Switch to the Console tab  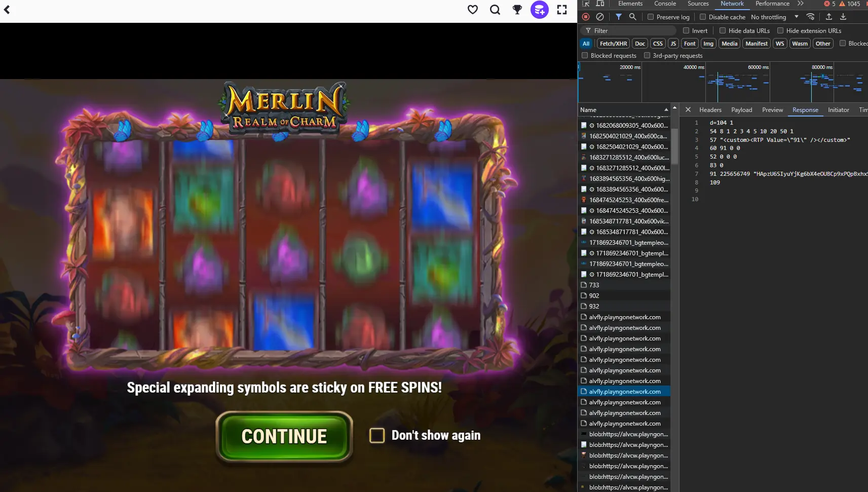665,4
